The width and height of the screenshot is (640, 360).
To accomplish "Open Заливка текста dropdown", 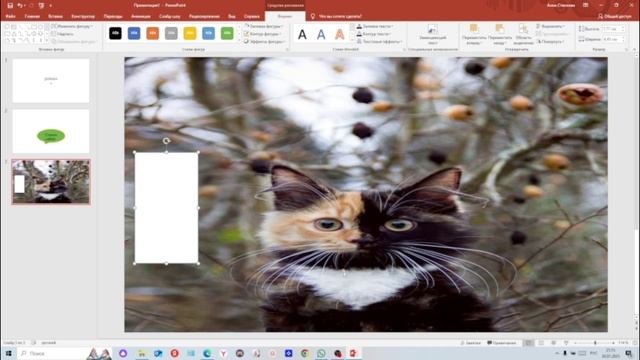I will [x=375, y=26].
